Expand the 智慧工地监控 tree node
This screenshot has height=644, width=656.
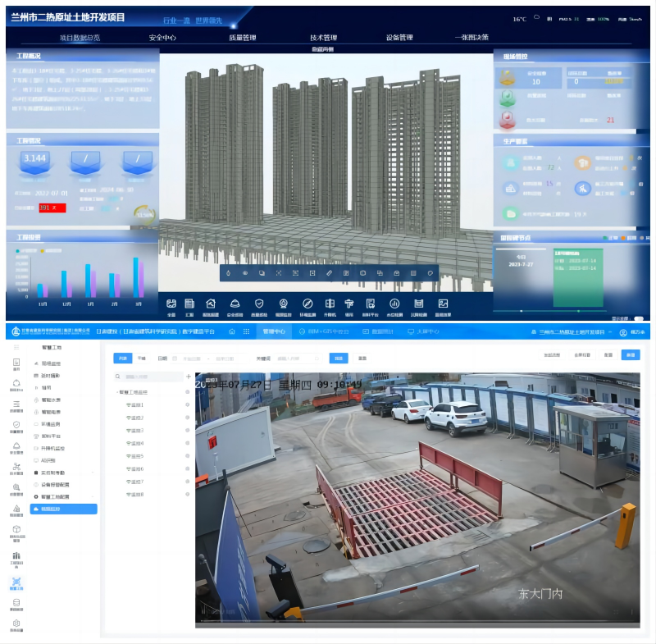pyautogui.click(x=118, y=393)
